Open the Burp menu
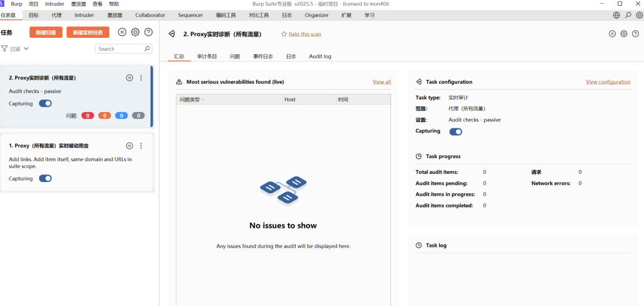Viewport: 644px width, 306px height. [17, 4]
